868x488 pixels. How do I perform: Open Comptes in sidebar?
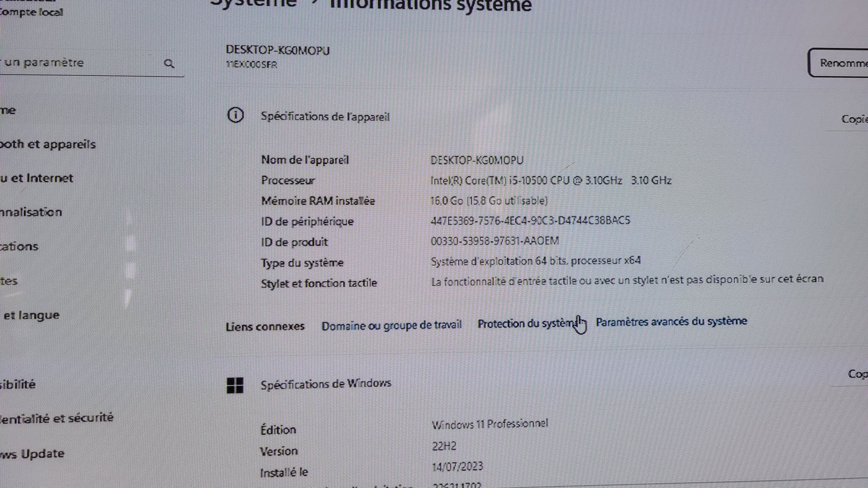pos(8,281)
